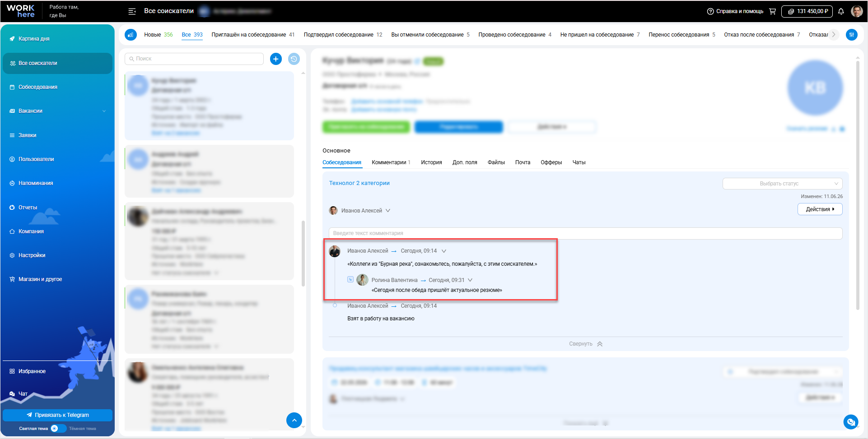
Task: Expand the Иванов Алексей recruiter chevron
Action: point(388,211)
